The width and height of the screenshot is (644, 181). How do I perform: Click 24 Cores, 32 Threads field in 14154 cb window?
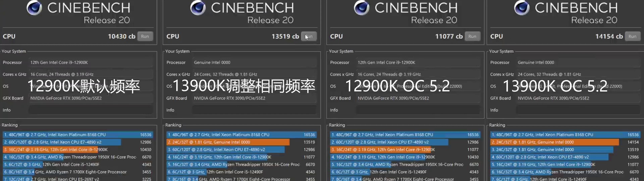pyautogui.click(x=578, y=74)
